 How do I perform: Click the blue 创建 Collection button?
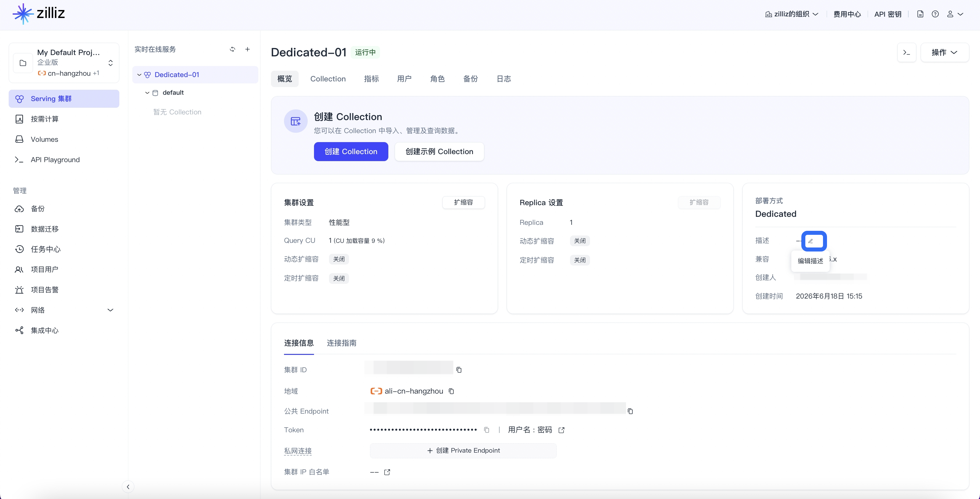351,151
